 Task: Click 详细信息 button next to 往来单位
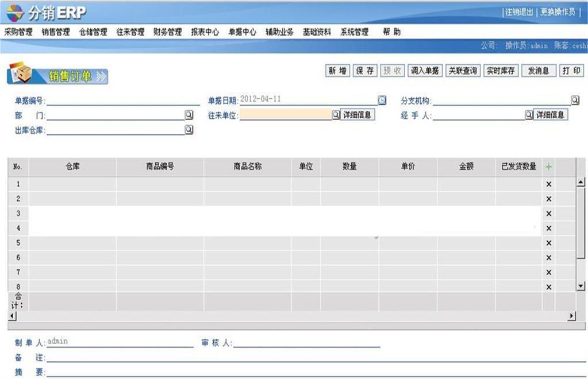click(x=359, y=115)
